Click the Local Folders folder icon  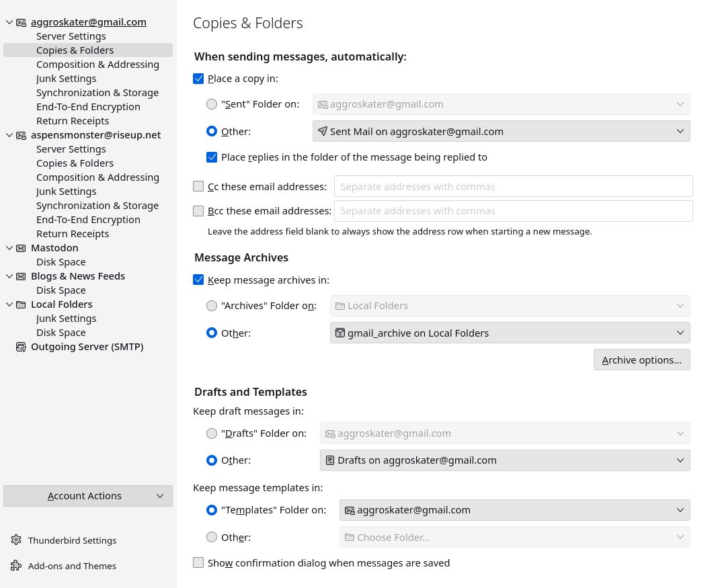point(22,304)
